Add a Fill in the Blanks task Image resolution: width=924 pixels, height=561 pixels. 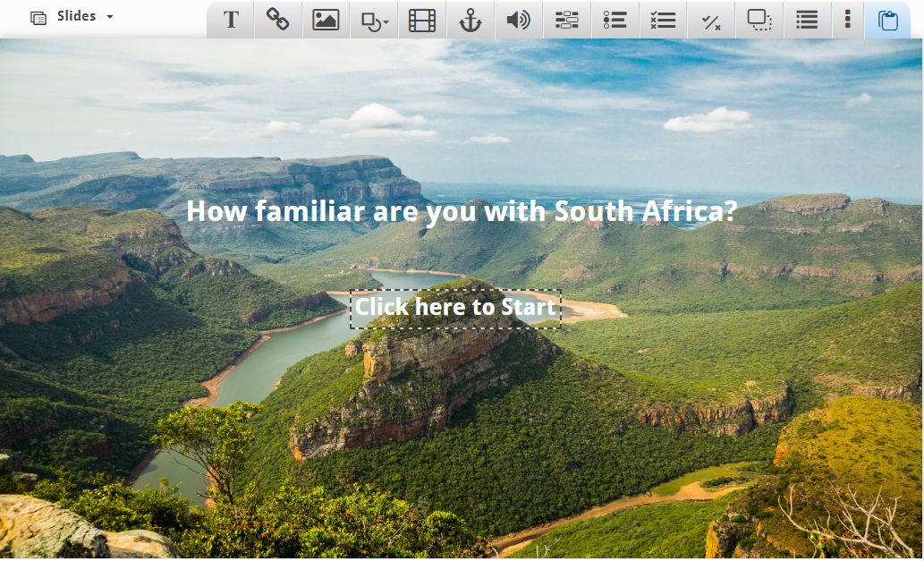pos(567,20)
